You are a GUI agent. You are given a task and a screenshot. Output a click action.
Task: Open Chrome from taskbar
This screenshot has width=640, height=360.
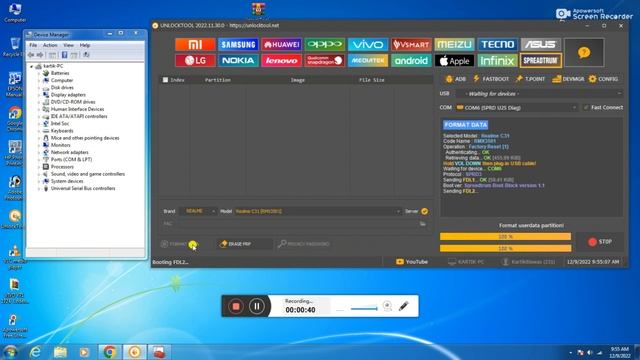(109, 352)
